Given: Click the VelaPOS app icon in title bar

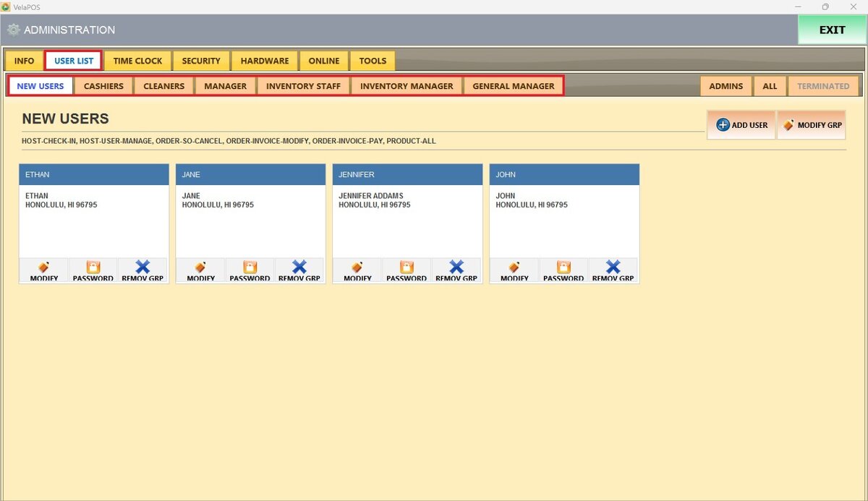Looking at the screenshot, I should pyautogui.click(x=6, y=7).
